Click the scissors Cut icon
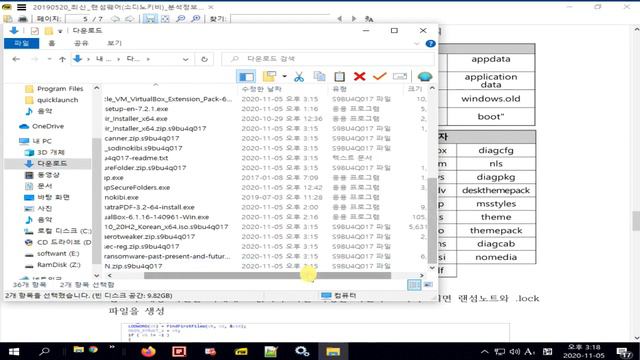The width and height of the screenshot is (640, 360). pyautogui.click(x=299, y=76)
